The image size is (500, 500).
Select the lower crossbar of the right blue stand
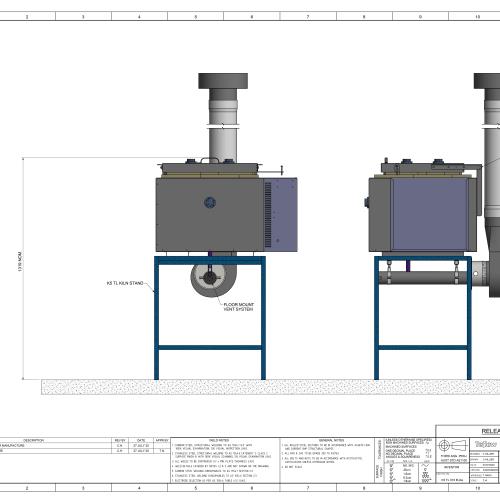tap(423, 347)
